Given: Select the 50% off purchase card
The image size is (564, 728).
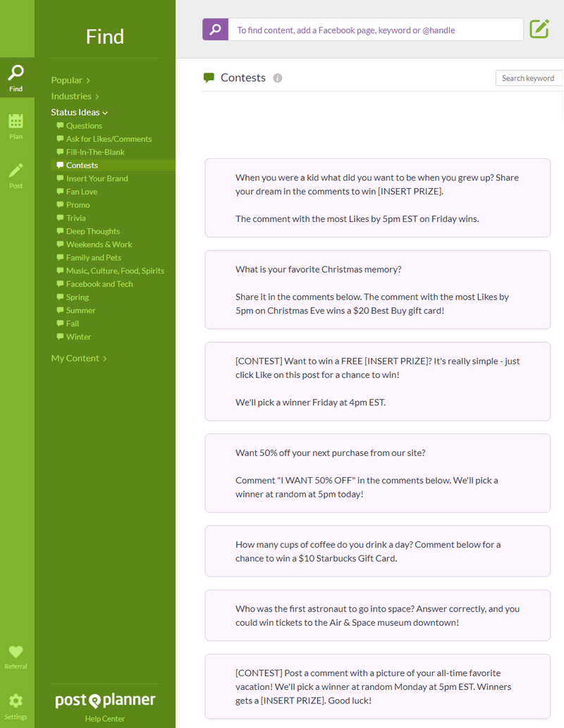Looking at the screenshot, I should click(378, 473).
